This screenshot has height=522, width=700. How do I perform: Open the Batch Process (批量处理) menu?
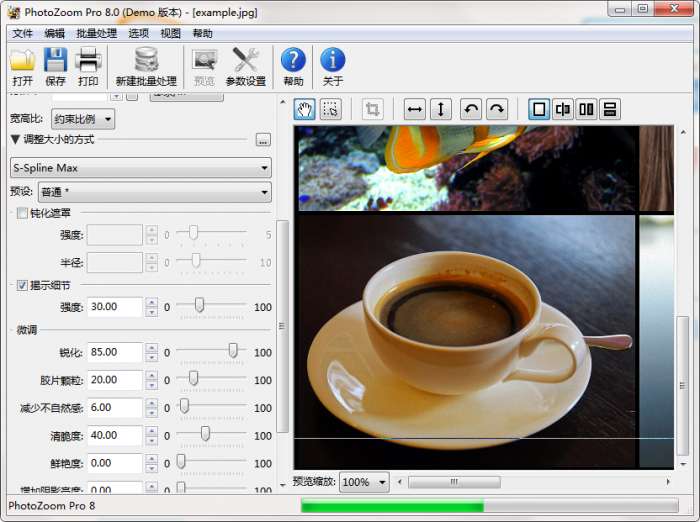pyautogui.click(x=96, y=33)
